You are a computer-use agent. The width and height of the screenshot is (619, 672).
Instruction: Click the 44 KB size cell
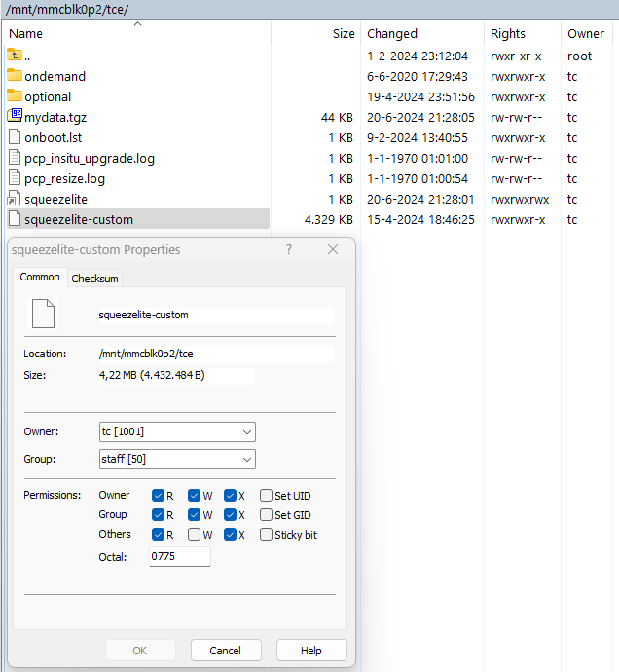337,118
